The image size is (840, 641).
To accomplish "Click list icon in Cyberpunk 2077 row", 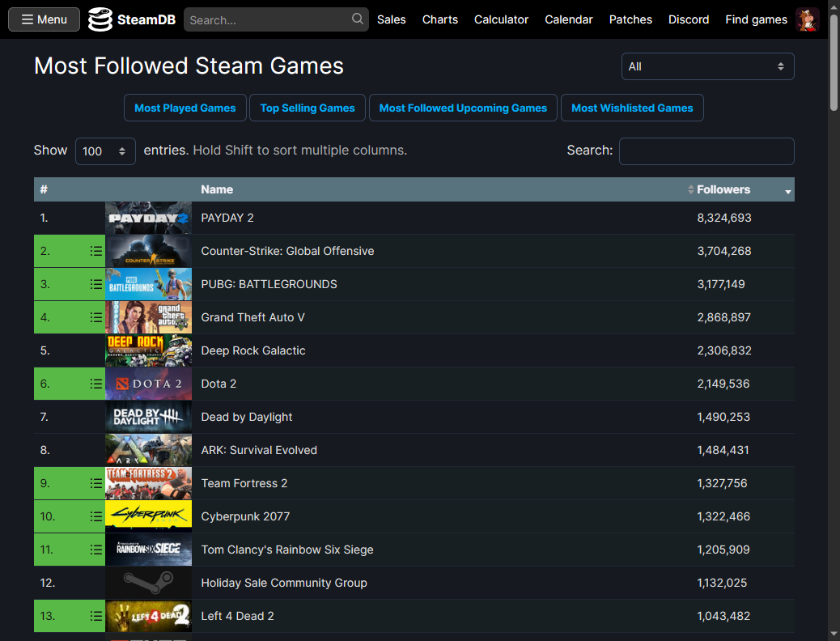I will pyautogui.click(x=95, y=516).
